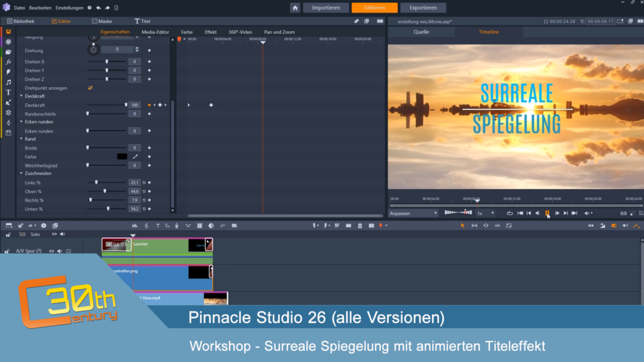
Task: Switch to the Quelle tab
Action: pyautogui.click(x=421, y=32)
